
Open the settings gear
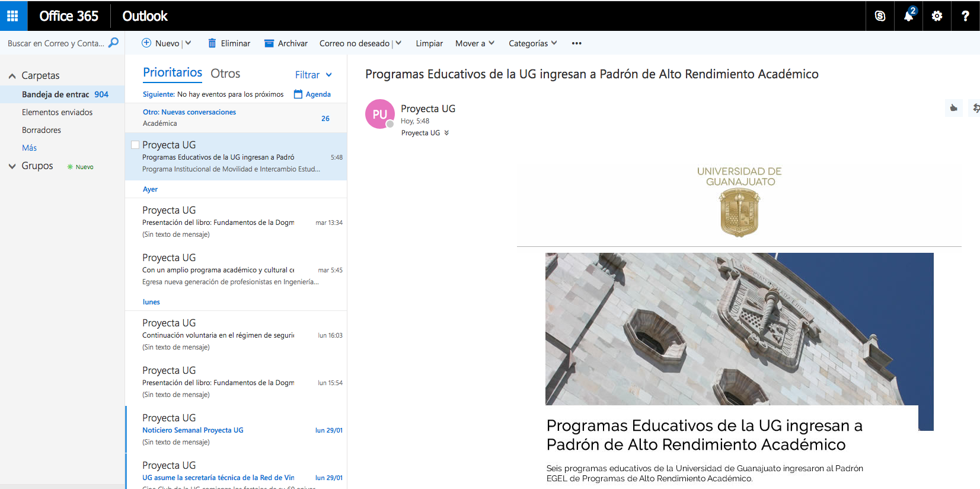(937, 16)
